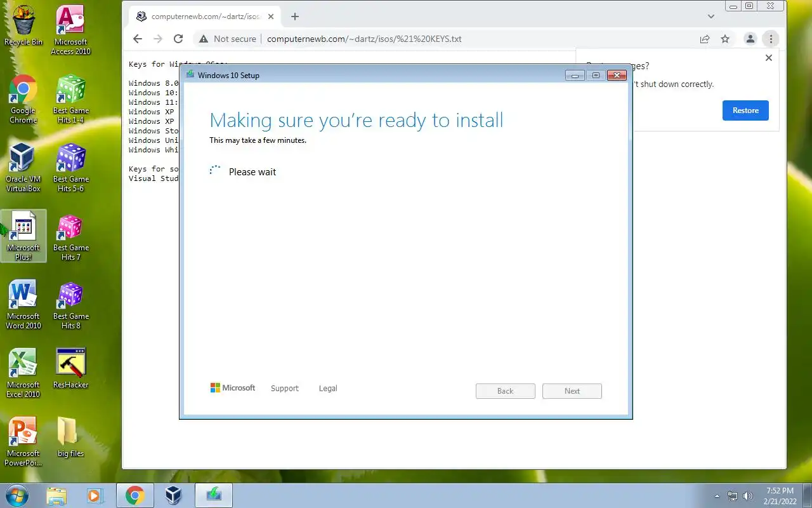Viewport: 812px width, 508px height.
Task: Maximize the Windows 10 Setup window
Action: (596, 76)
